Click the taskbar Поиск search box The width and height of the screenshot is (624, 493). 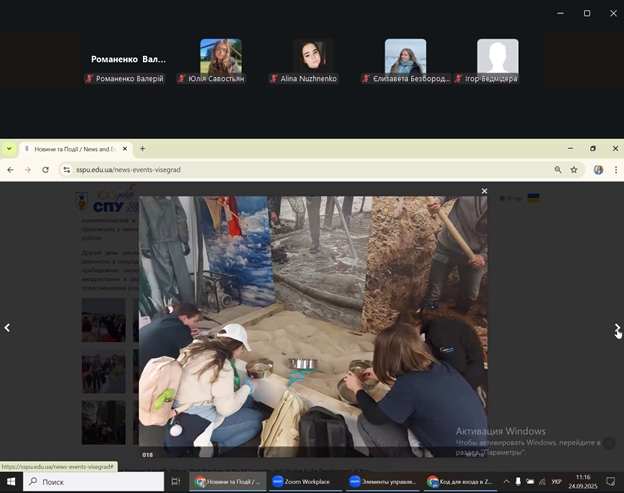click(x=95, y=482)
